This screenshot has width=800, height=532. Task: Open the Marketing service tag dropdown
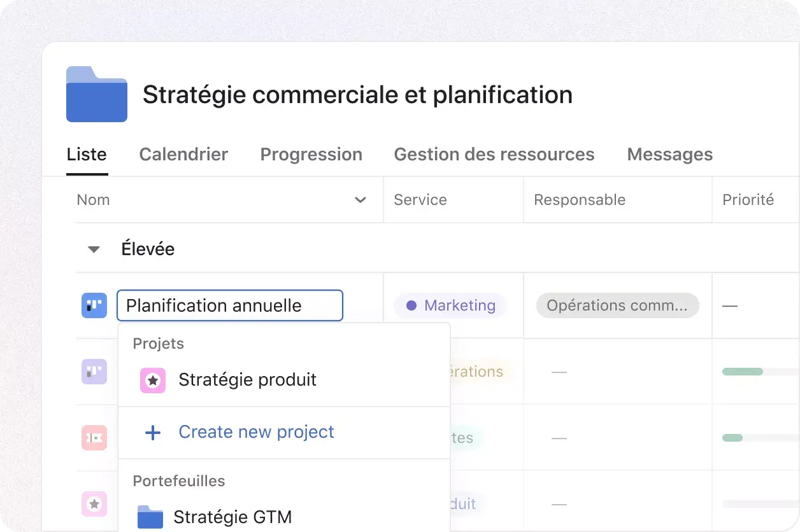[450, 305]
